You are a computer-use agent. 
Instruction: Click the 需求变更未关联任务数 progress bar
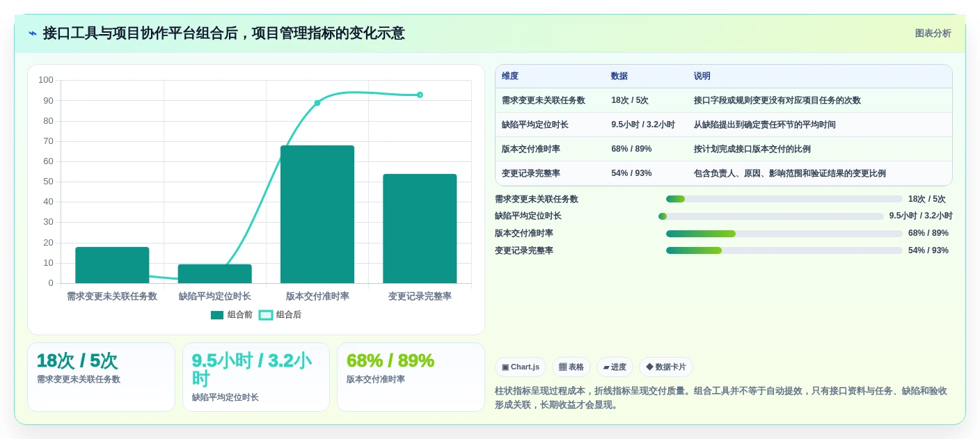[x=784, y=199]
